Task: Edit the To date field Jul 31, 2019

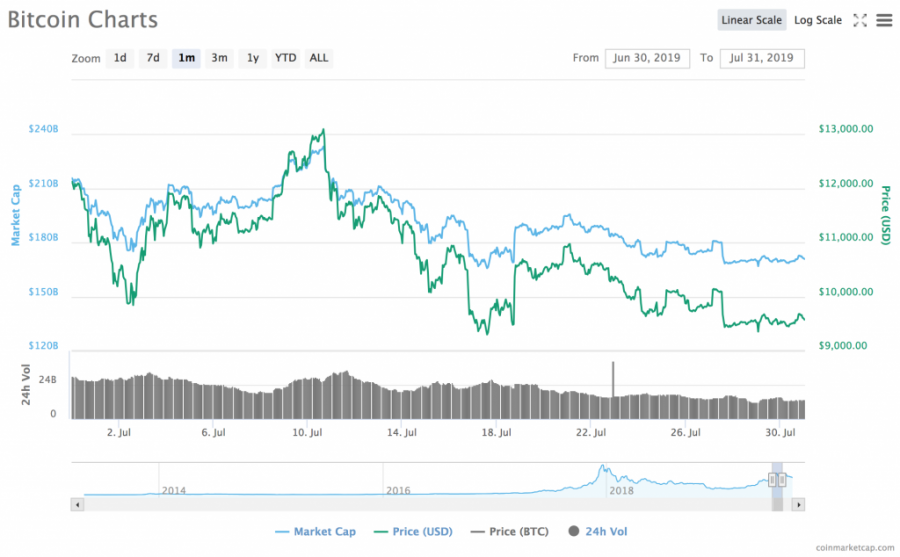Action: tap(762, 58)
